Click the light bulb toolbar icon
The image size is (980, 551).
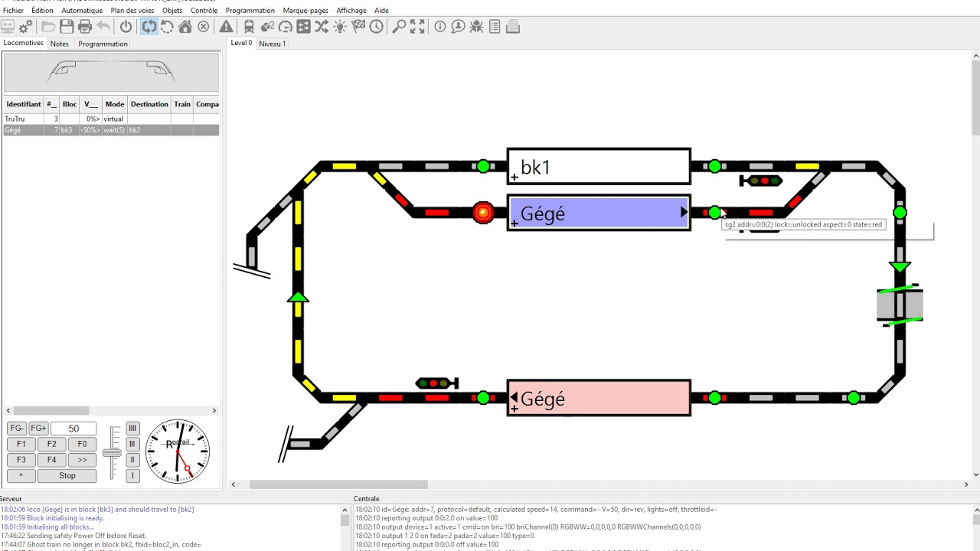tap(340, 27)
